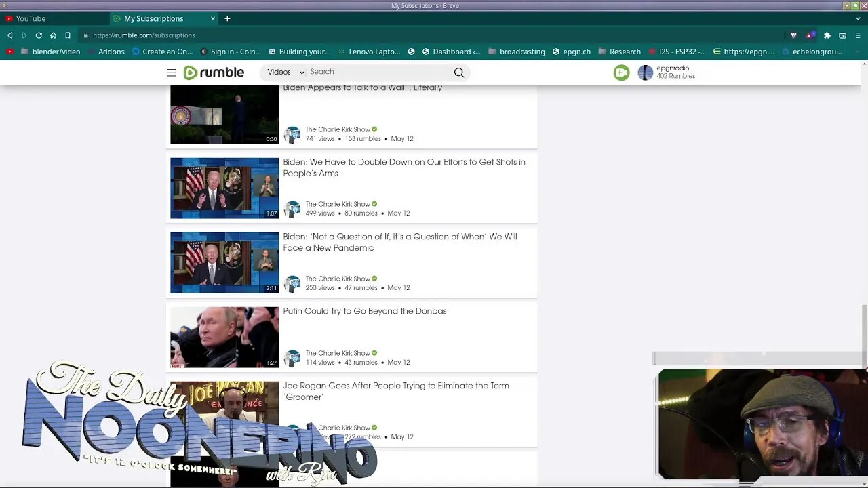
Task: Click the browser forward arrow
Action: click(x=24, y=35)
